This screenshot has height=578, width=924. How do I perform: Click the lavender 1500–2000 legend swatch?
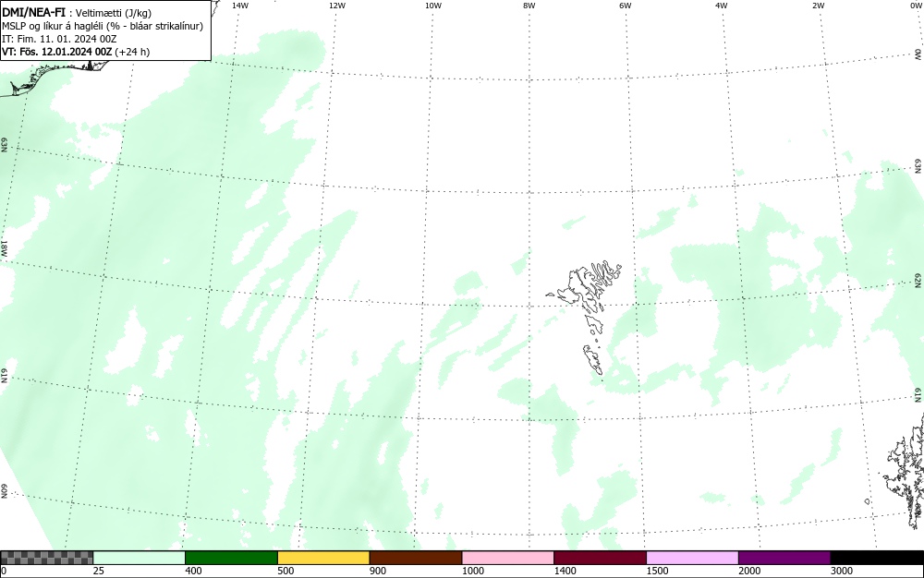(x=692, y=558)
